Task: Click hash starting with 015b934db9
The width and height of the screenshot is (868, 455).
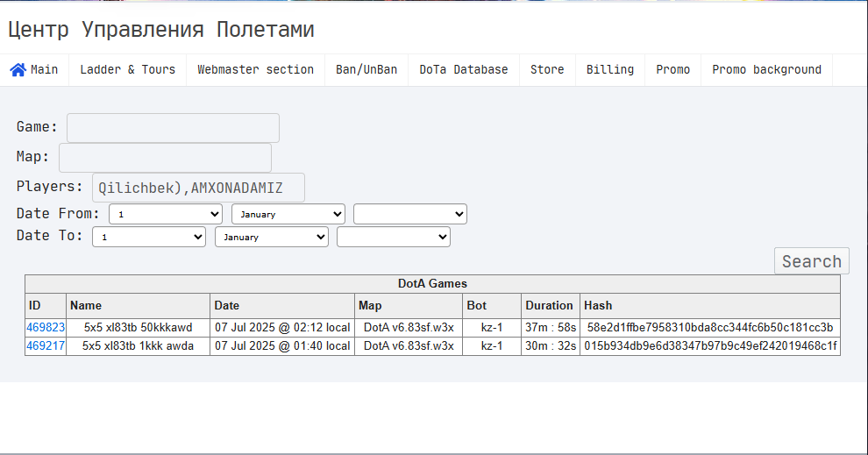Action: [x=709, y=346]
